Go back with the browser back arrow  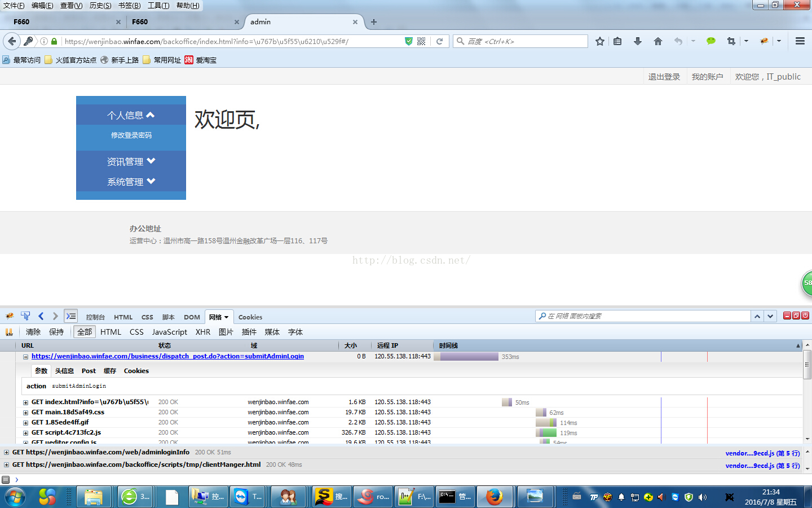(x=12, y=41)
